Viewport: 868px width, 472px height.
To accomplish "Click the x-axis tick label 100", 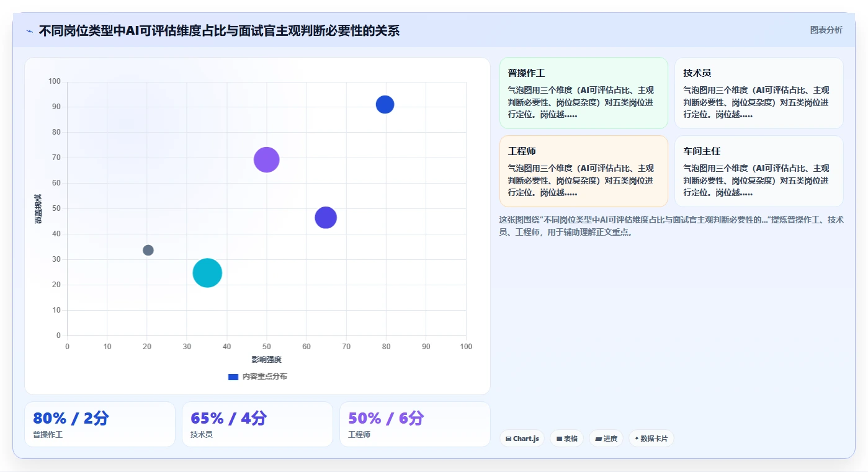I will point(465,346).
